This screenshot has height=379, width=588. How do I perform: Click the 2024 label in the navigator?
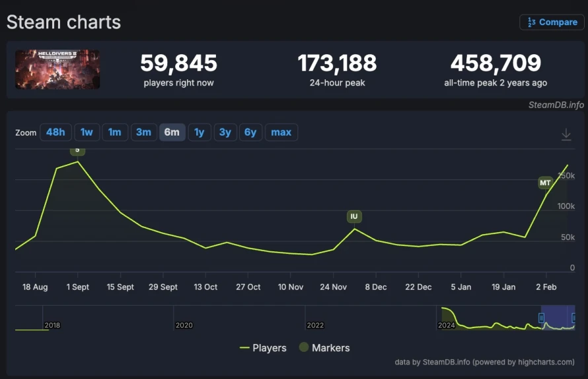[x=446, y=325]
